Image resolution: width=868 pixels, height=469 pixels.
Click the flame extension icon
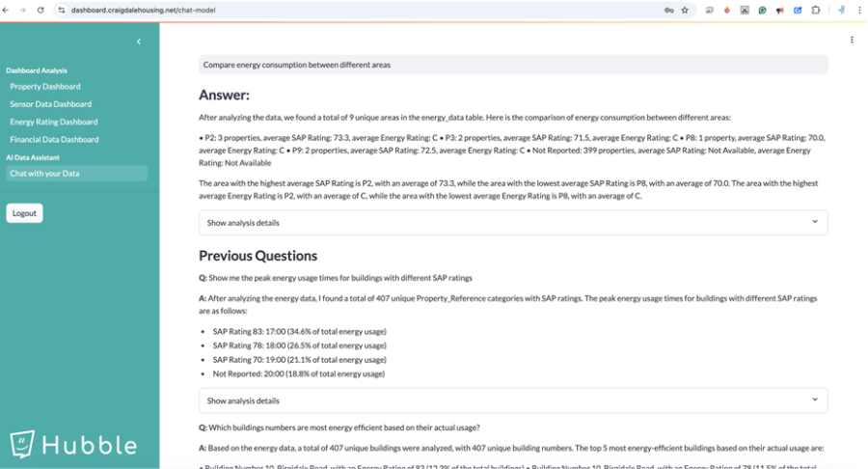[727, 10]
